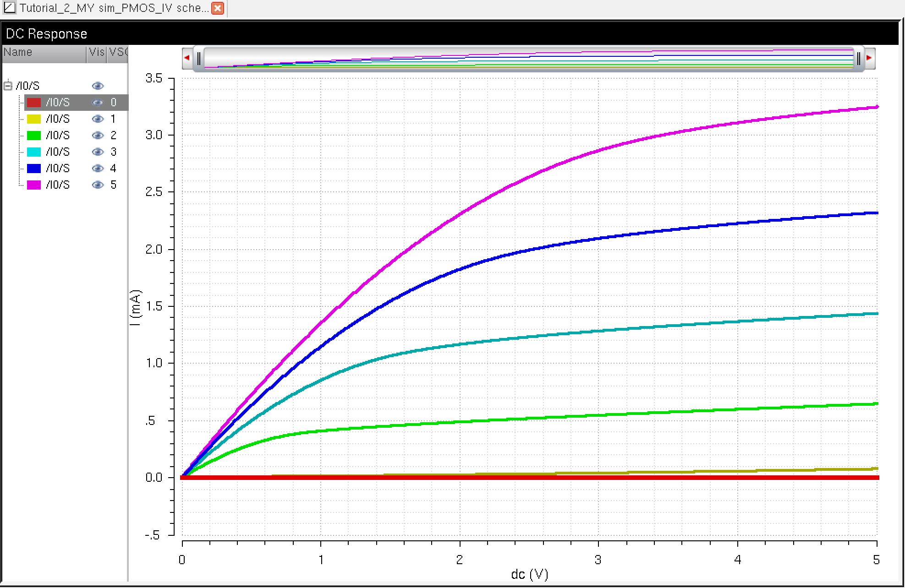Select the /I0/S row with value 4
Image resolution: width=905 pixels, height=588 pixels.
coord(76,169)
